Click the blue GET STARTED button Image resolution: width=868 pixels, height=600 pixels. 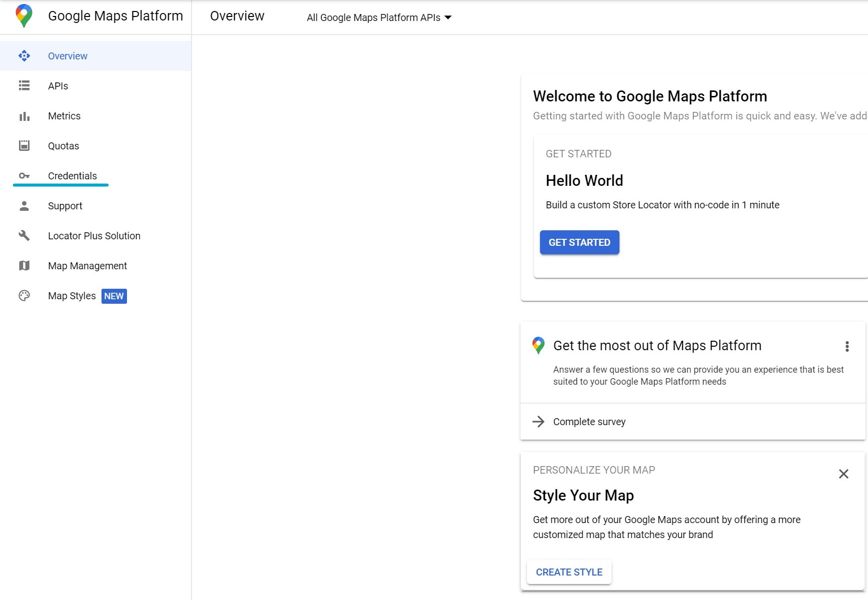[579, 242]
